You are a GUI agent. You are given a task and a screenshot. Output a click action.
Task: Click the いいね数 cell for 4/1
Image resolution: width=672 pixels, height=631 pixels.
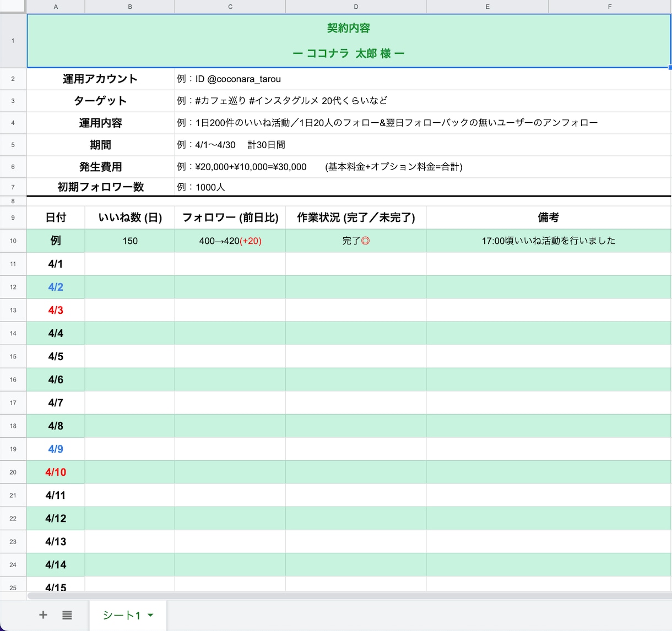[130, 264]
